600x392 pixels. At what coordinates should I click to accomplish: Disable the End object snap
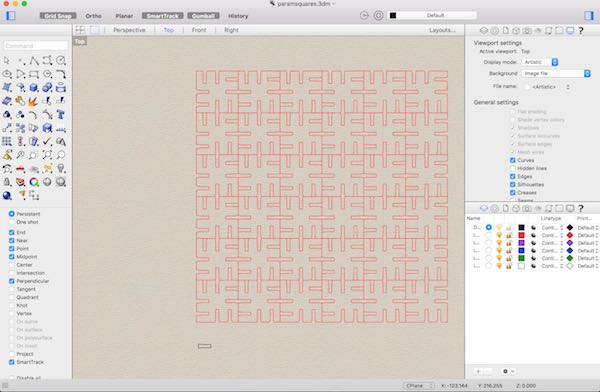[x=11, y=232]
